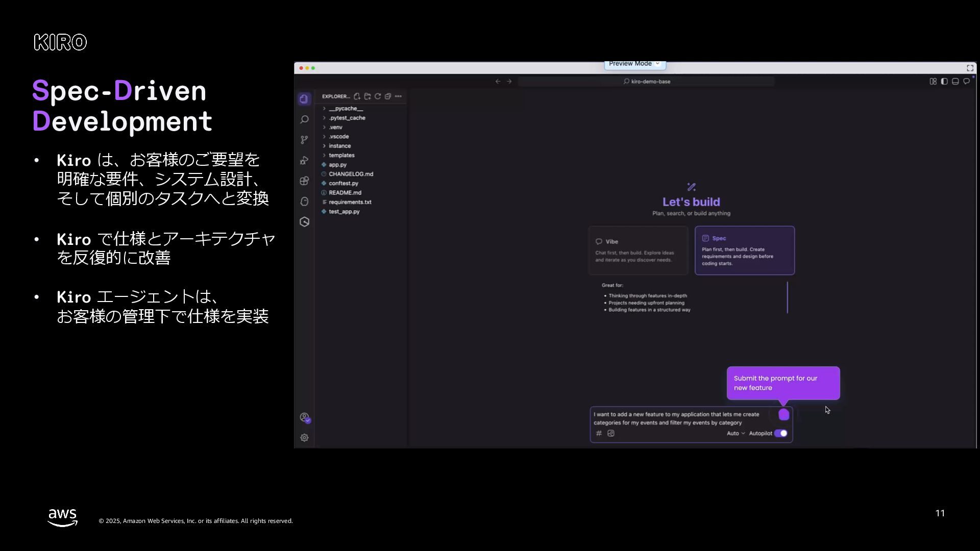The width and height of the screenshot is (980, 551).
Task: Click the # context icon in prompt box
Action: click(x=599, y=433)
